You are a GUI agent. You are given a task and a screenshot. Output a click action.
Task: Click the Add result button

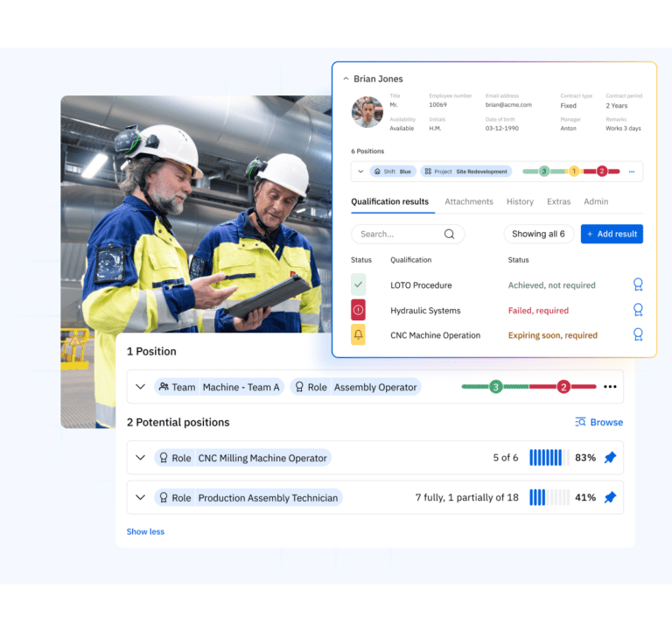tap(612, 234)
